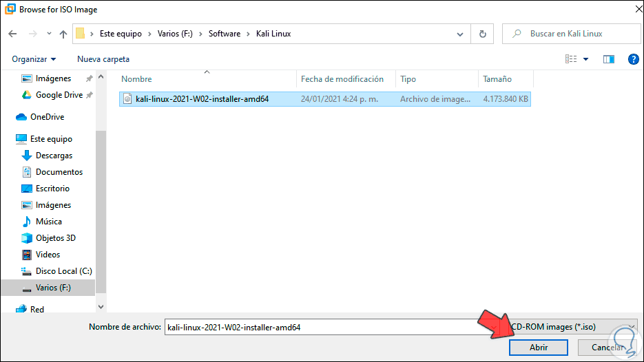Select the Varios (F:) drive
The height and width of the screenshot is (362, 644).
click(x=53, y=288)
